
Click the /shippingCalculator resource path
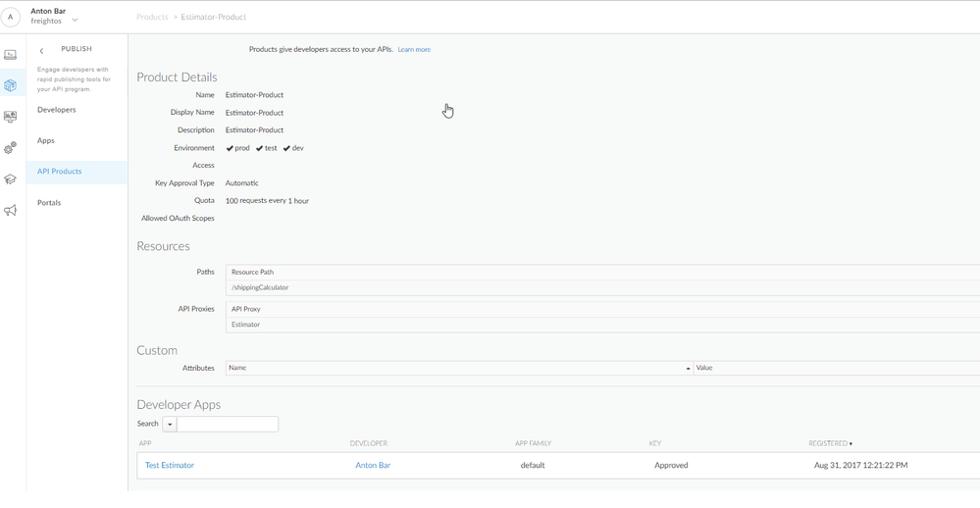pos(260,288)
